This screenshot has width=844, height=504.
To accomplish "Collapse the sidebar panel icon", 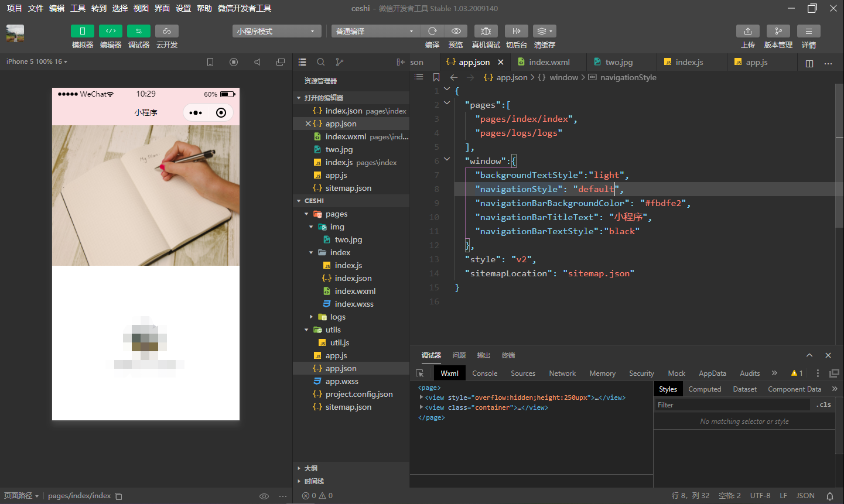I will coord(401,62).
